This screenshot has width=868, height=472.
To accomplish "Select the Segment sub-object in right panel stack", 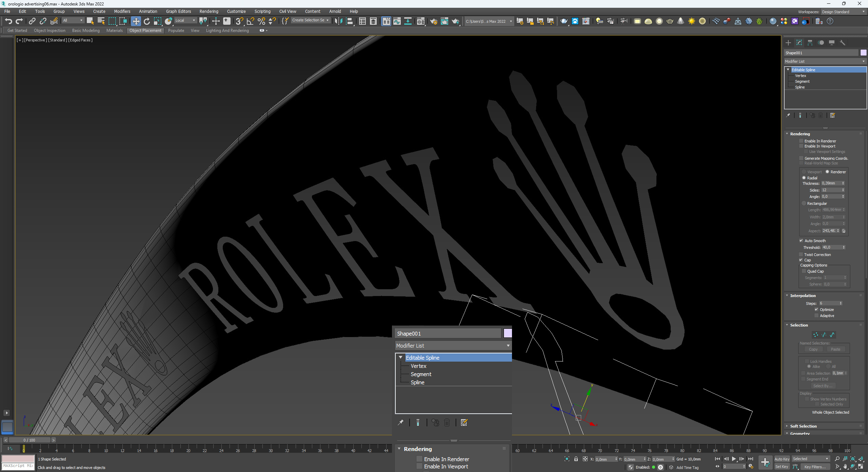I will (x=802, y=81).
